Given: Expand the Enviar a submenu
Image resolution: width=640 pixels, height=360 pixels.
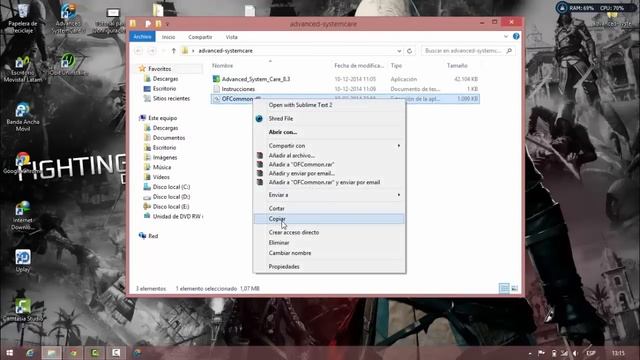Looking at the screenshot, I should (x=329, y=195).
